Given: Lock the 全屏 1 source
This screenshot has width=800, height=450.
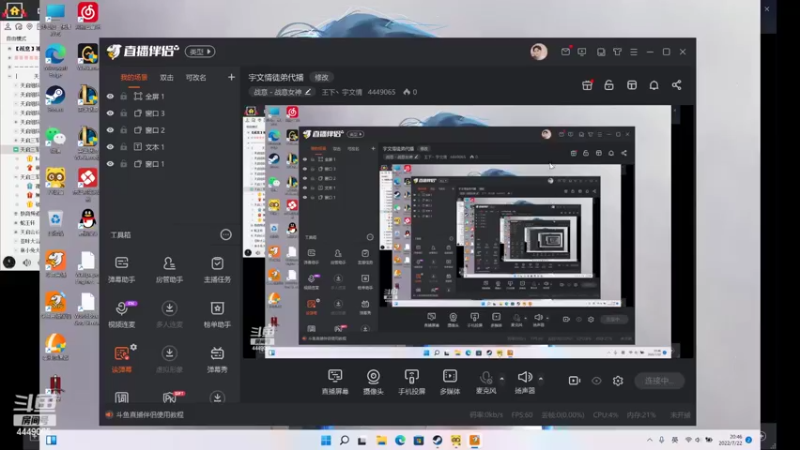Looking at the screenshot, I should [123, 96].
